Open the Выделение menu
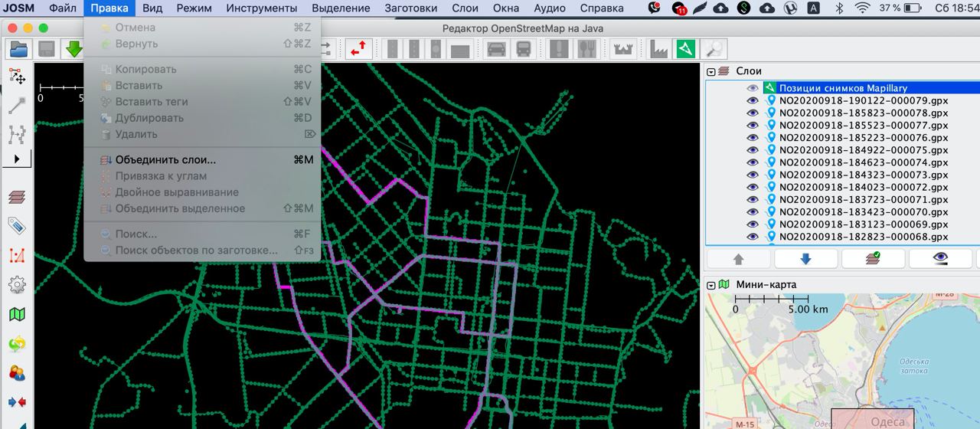 point(341,8)
